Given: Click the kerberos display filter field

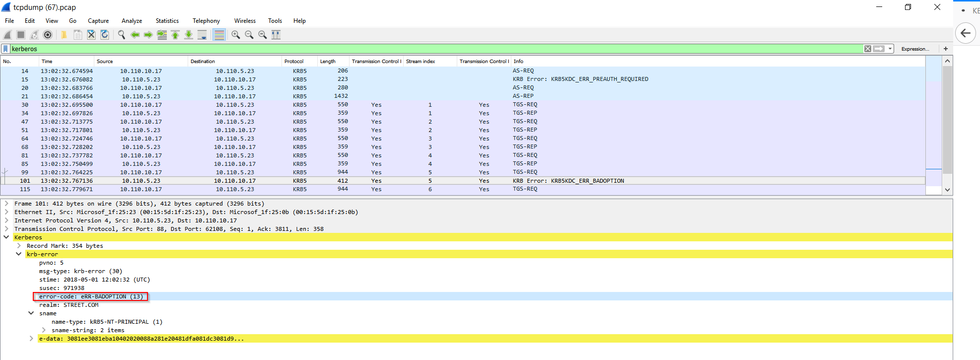Looking at the screenshot, I should (x=437, y=49).
